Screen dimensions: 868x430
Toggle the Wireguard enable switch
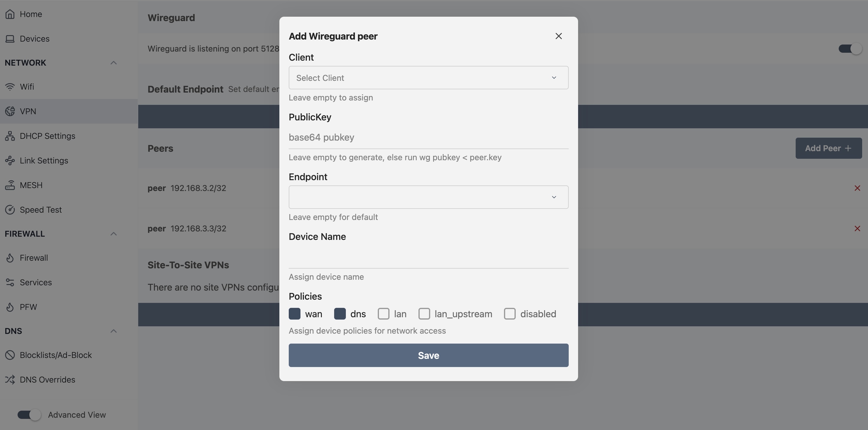click(850, 49)
